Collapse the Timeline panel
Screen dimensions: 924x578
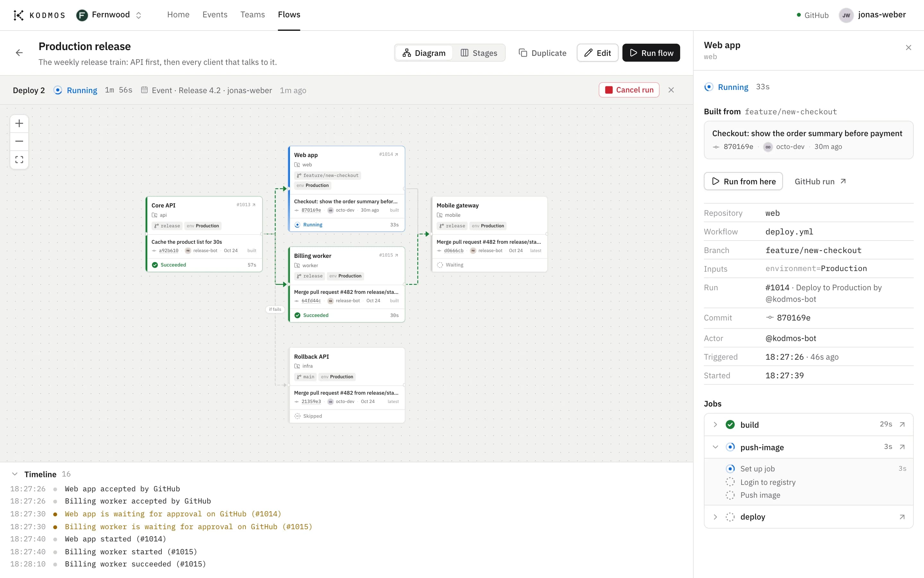[14, 474]
